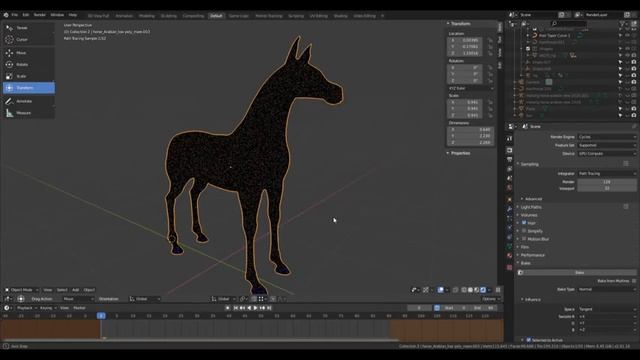Toggle the Selected to Active checkbox

pyautogui.click(x=529, y=340)
